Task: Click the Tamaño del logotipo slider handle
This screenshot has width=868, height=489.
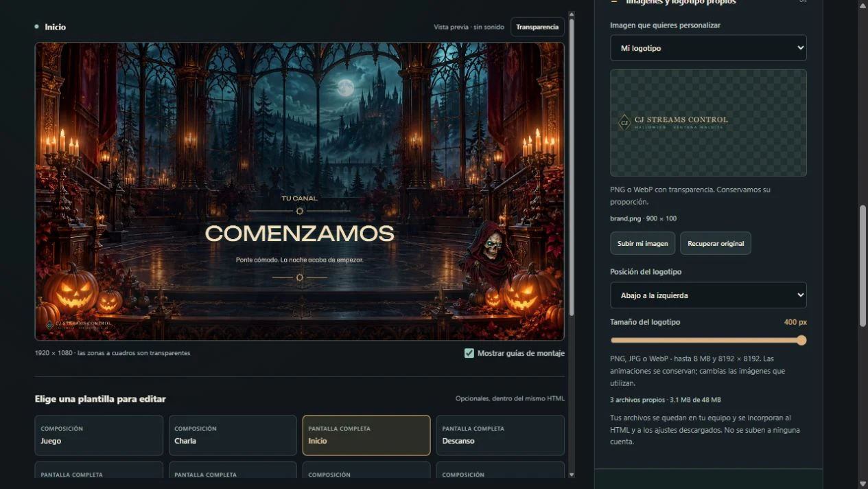Action: coord(801,340)
